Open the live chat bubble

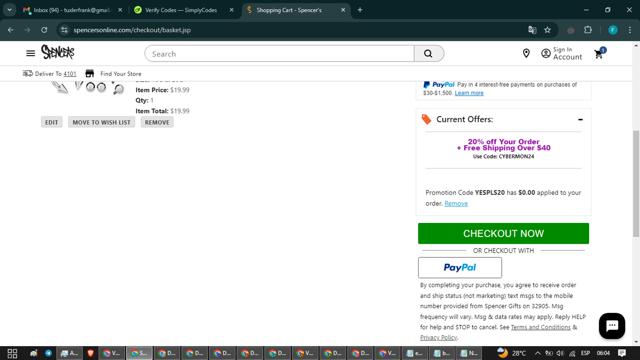[611, 326]
